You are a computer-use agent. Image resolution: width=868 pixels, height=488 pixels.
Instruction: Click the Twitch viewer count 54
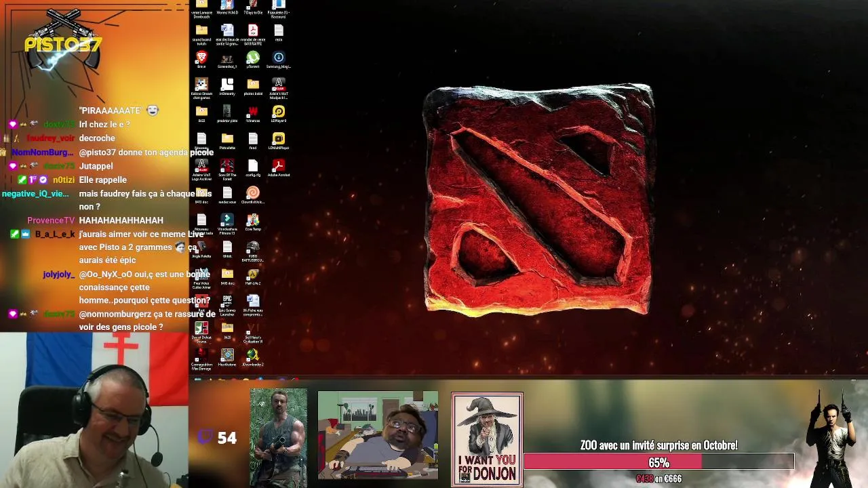[218, 438]
